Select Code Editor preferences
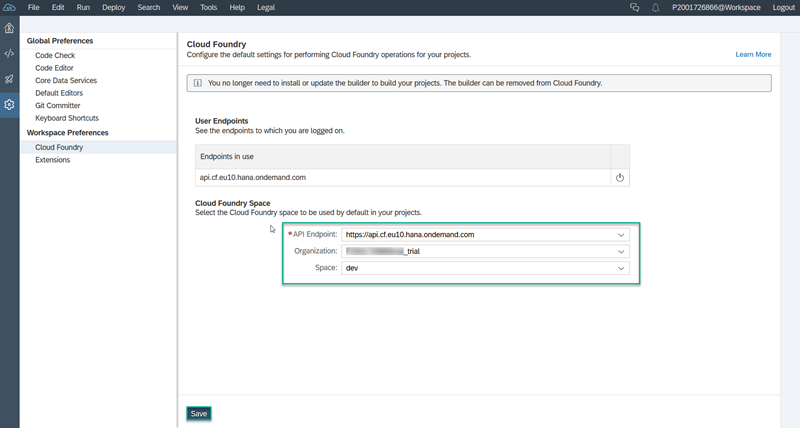800x428 pixels. tap(54, 68)
